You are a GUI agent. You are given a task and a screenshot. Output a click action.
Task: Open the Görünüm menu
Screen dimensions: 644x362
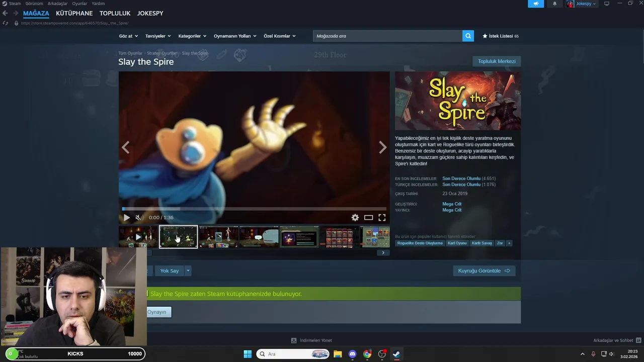34,4
